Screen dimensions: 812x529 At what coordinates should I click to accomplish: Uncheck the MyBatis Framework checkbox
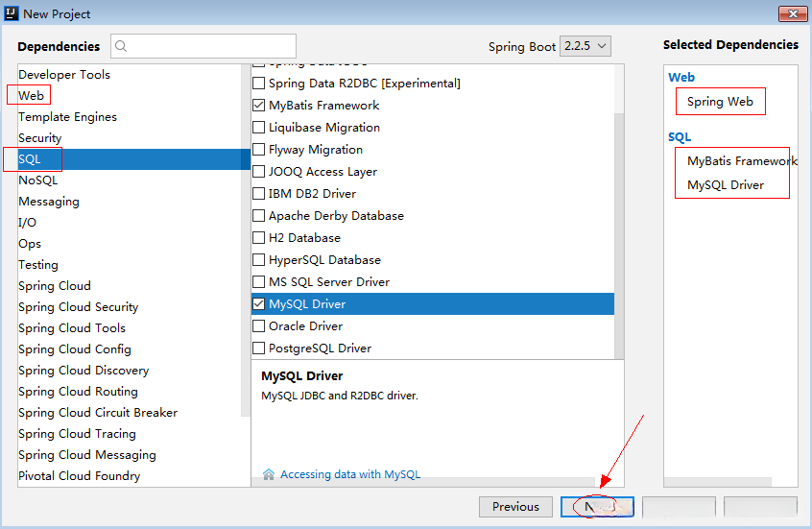pos(259,106)
